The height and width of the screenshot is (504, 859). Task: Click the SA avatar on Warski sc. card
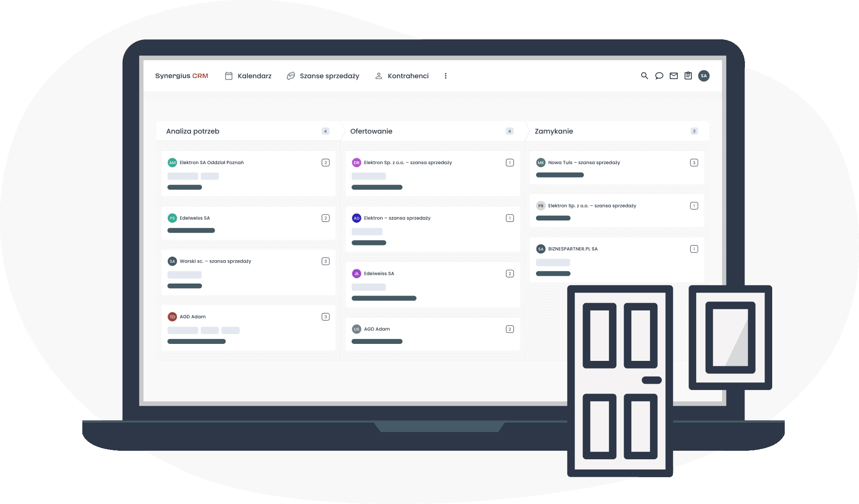point(172,261)
